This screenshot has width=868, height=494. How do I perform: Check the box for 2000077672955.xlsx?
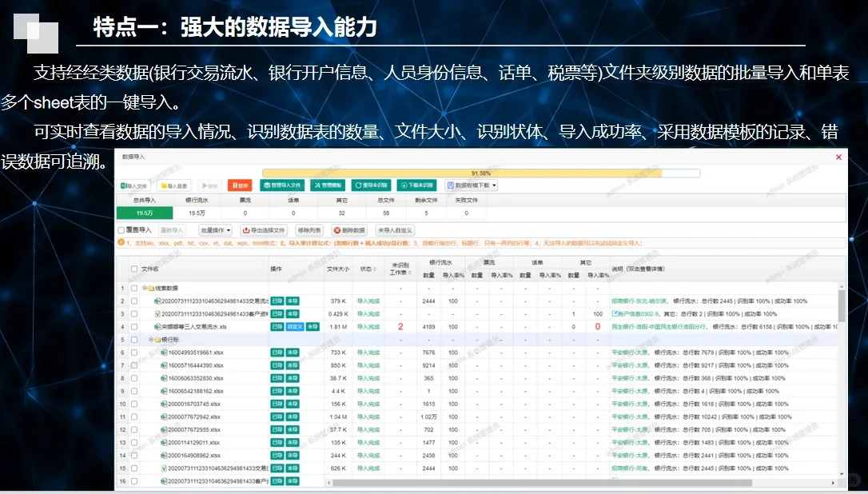tap(134, 429)
